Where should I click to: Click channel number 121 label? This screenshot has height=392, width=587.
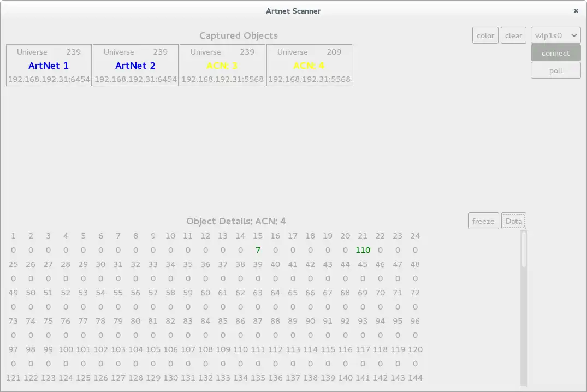tap(13, 378)
